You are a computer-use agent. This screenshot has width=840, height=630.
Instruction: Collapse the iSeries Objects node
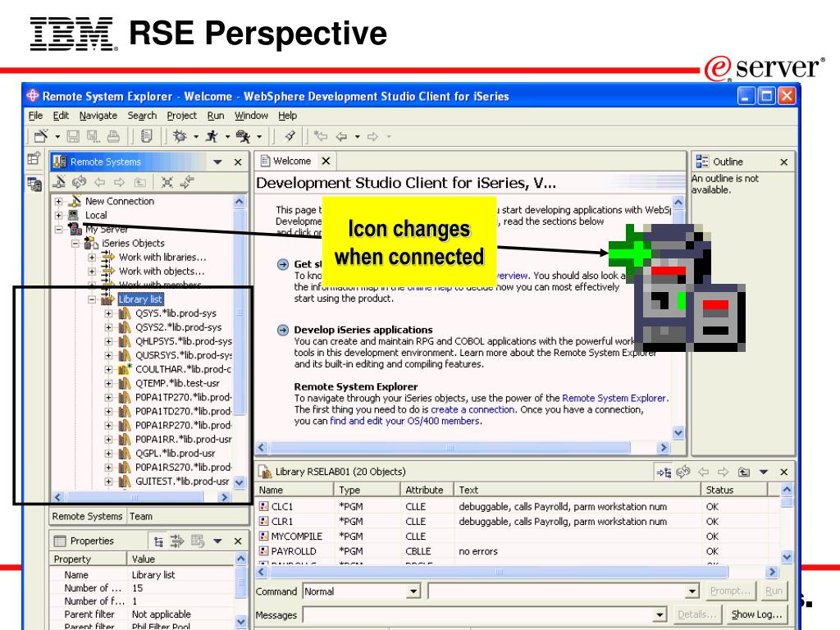pos(75,243)
